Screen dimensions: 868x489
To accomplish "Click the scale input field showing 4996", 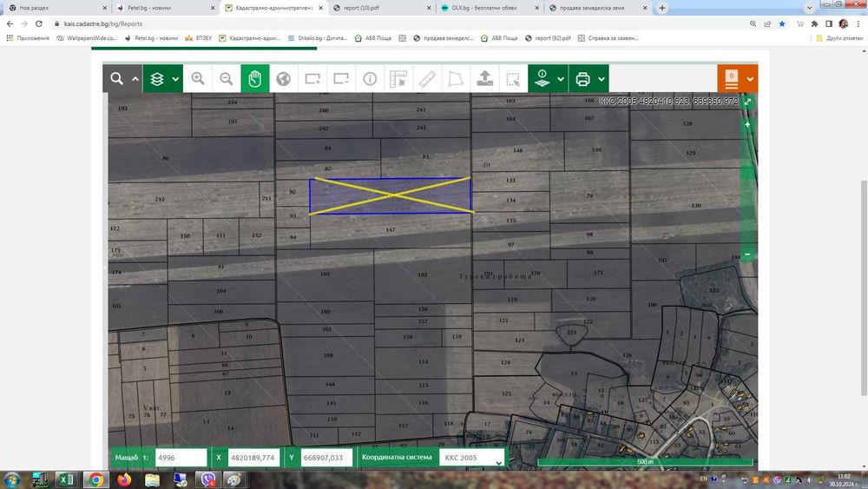I will point(181,458).
